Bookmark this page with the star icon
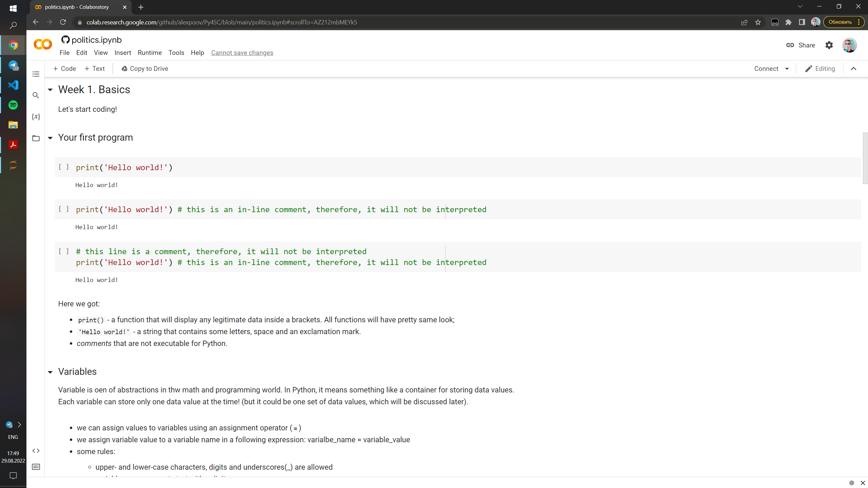The image size is (868, 488). point(758,22)
